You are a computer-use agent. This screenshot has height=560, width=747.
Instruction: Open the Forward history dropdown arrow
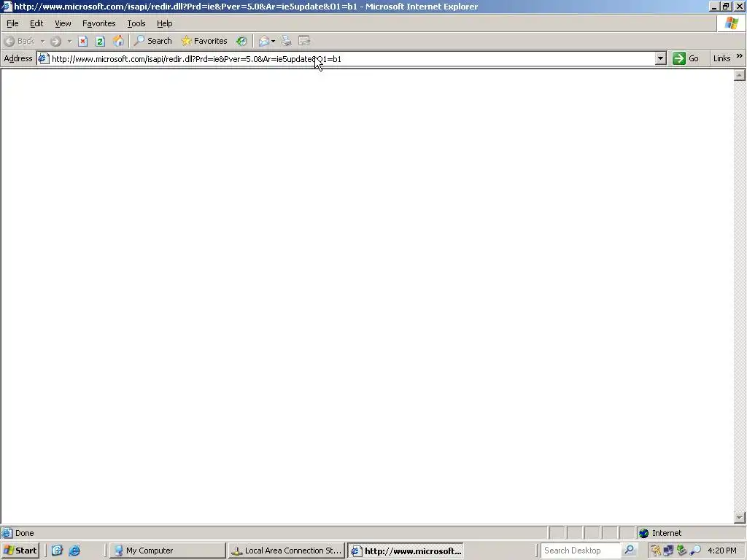69,42
